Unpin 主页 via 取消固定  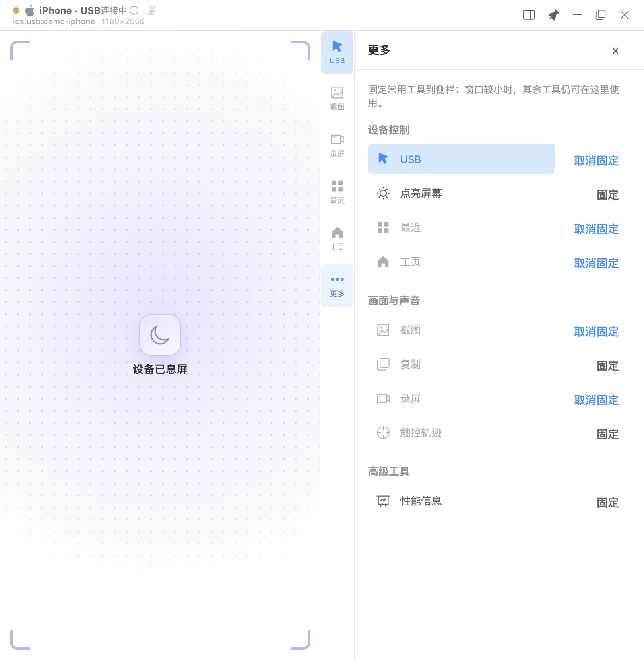click(597, 263)
